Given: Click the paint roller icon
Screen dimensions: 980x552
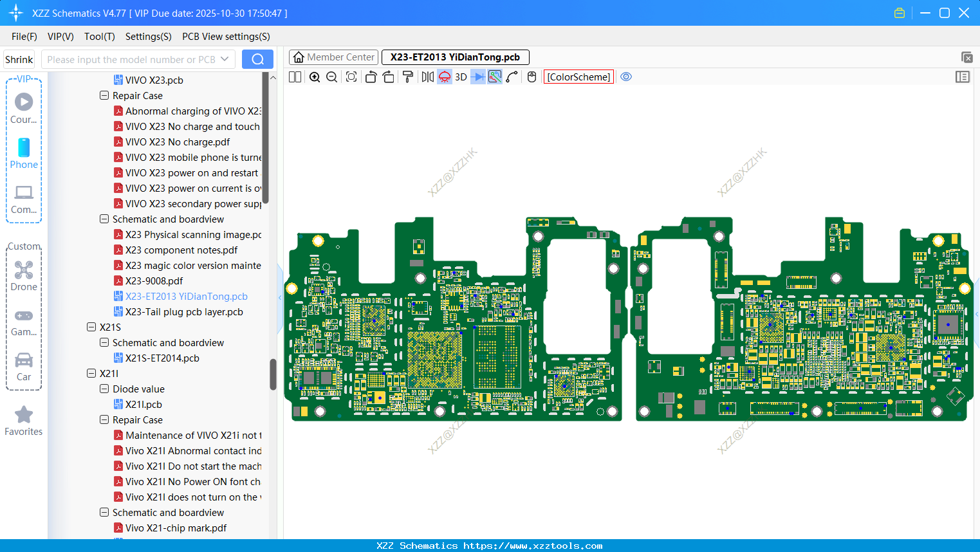Looking at the screenshot, I should [x=408, y=77].
